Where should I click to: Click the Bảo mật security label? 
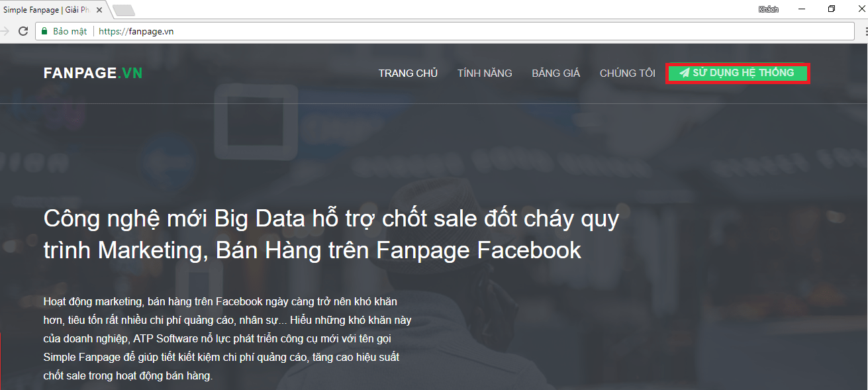click(x=70, y=31)
